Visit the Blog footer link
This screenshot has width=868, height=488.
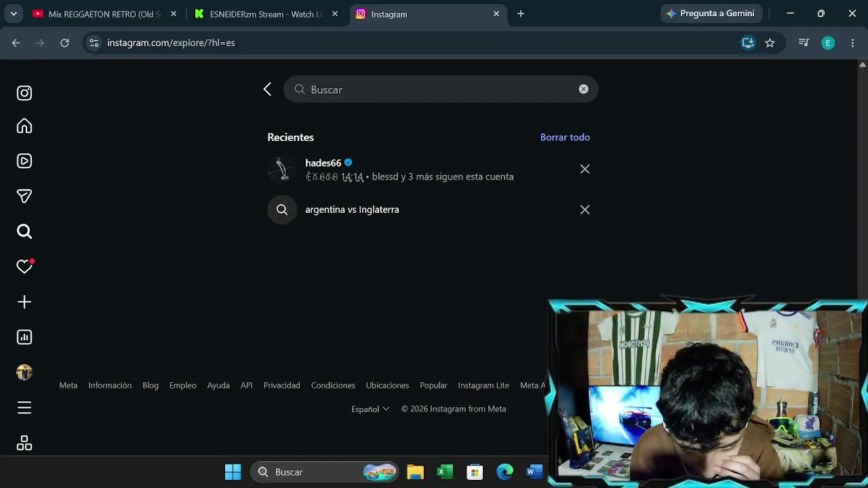point(151,386)
